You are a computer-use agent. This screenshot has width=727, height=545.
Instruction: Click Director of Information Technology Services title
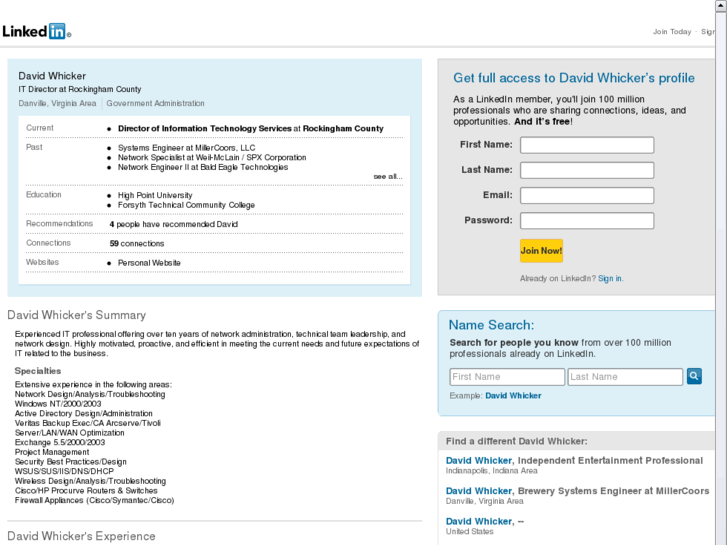point(204,128)
